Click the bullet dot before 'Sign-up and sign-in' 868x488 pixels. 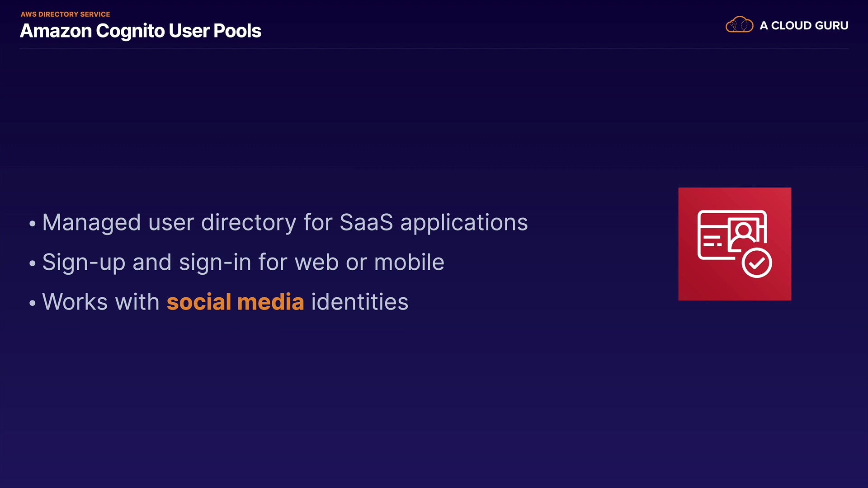32,263
